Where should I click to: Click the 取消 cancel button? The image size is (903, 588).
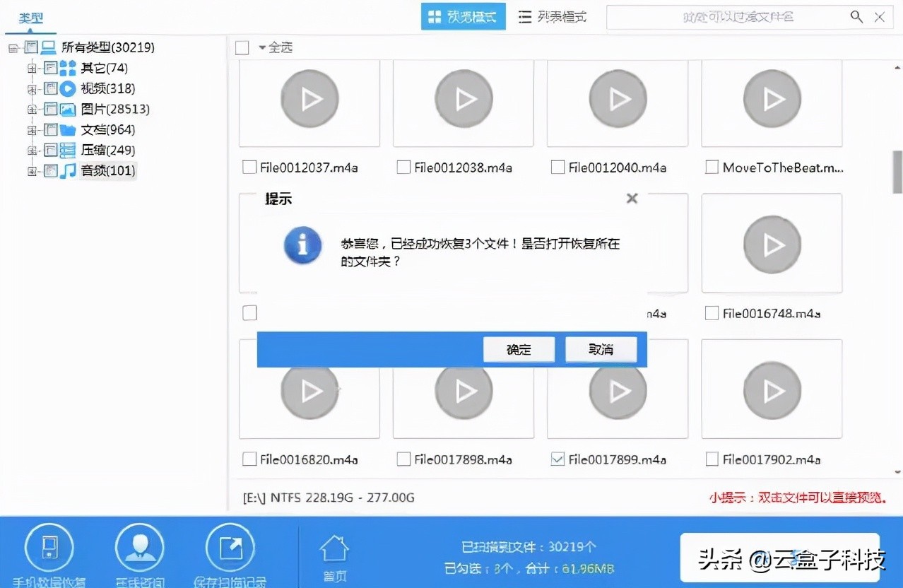point(601,349)
